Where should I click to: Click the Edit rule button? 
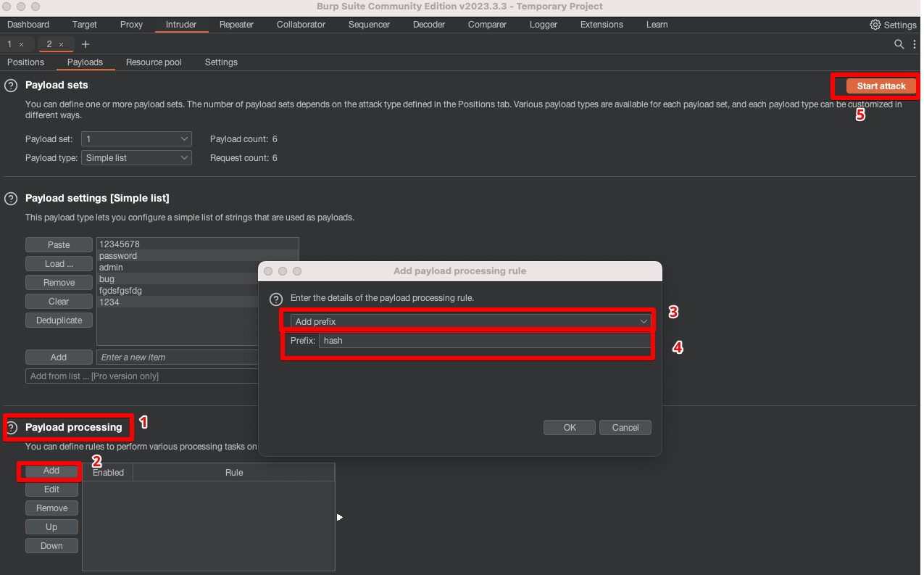51,489
